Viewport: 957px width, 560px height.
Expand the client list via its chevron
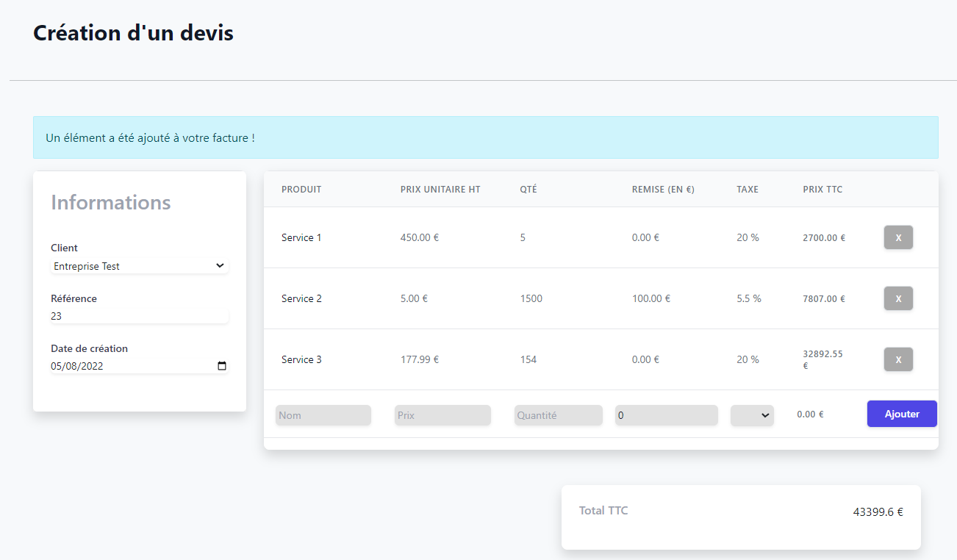coord(220,265)
